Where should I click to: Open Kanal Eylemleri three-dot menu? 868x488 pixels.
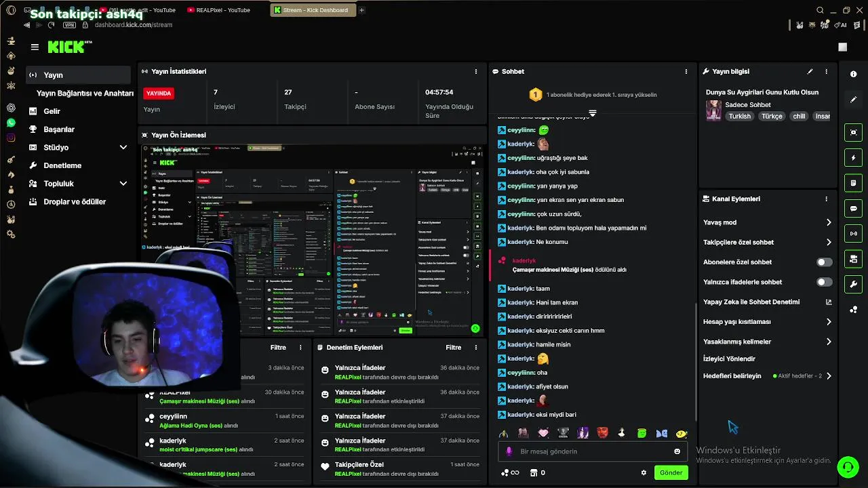(826, 199)
